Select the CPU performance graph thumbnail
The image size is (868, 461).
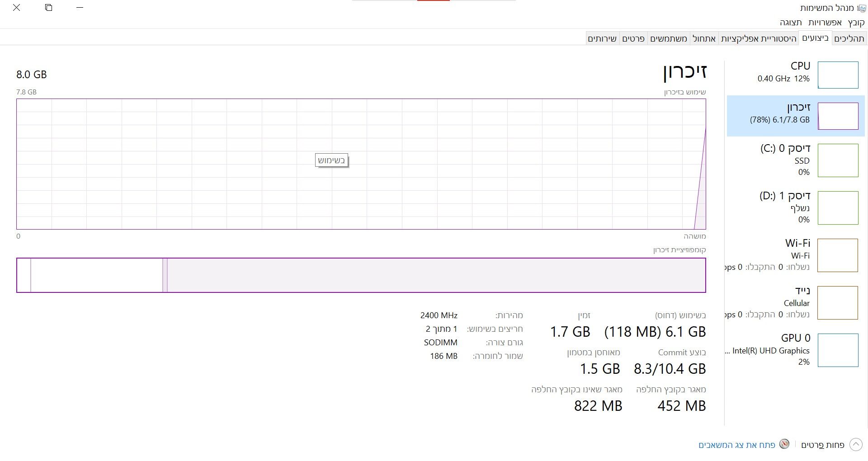838,75
